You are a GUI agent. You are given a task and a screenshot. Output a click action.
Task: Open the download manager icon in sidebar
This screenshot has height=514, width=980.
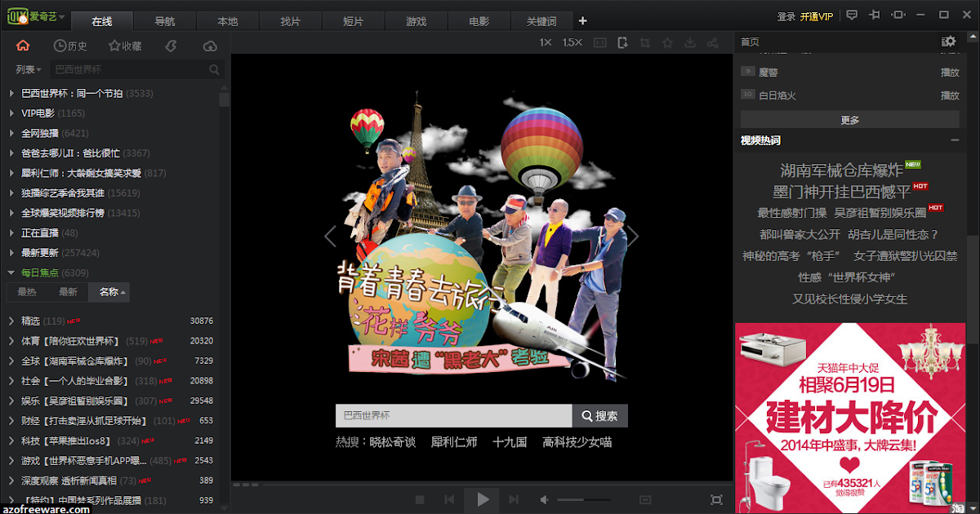click(x=170, y=46)
